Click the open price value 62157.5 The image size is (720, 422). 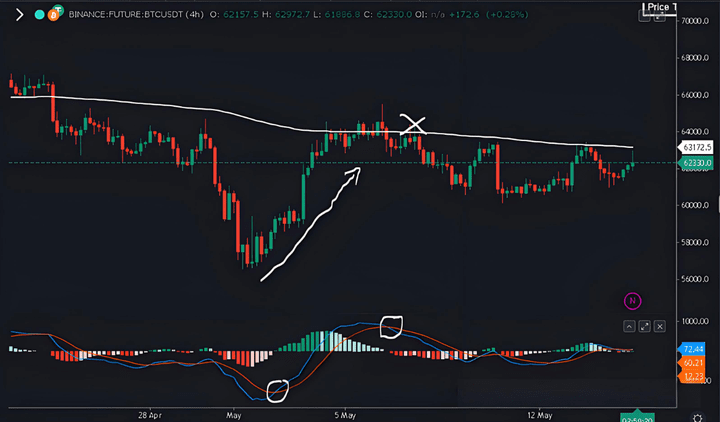coord(241,15)
